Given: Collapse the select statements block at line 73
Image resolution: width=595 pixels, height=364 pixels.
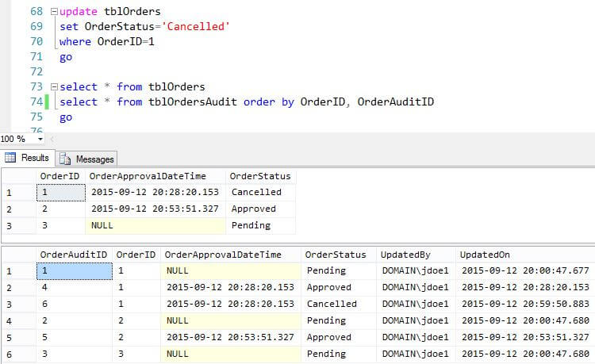Looking at the screenshot, I should point(53,86).
